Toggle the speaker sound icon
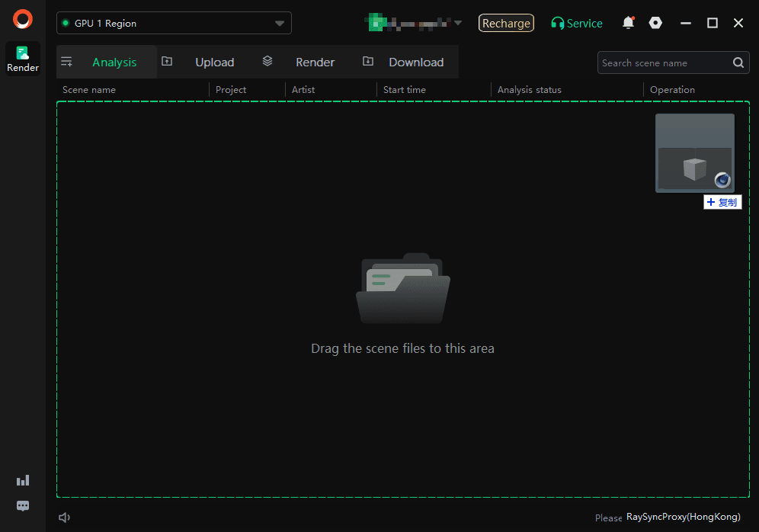This screenshot has width=759, height=532. (65, 518)
